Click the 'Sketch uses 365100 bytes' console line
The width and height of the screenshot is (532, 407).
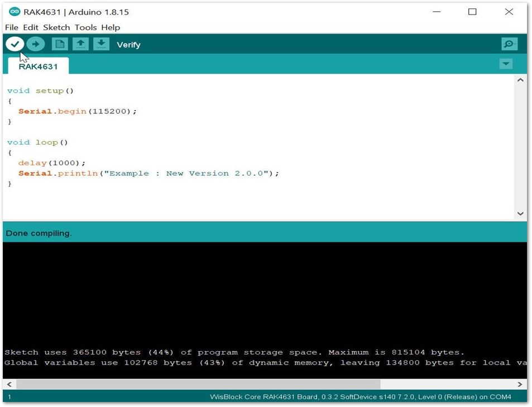[234, 352]
